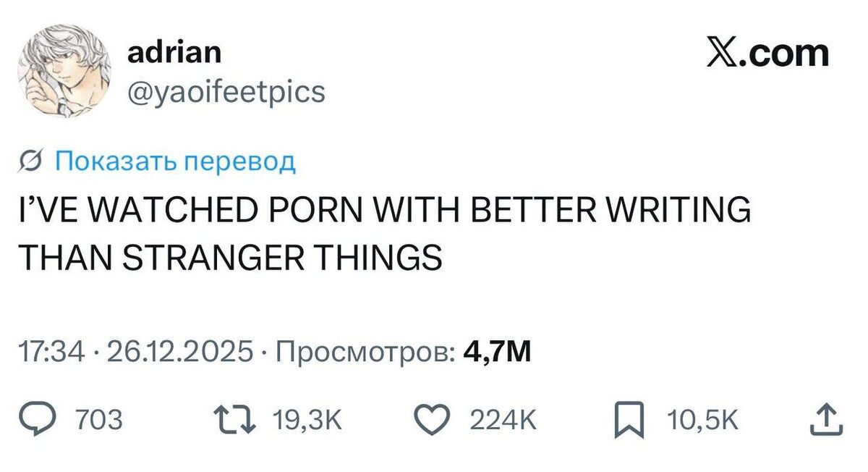
Task: Open the 4,7M view count analytics
Action: tap(501, 353)
